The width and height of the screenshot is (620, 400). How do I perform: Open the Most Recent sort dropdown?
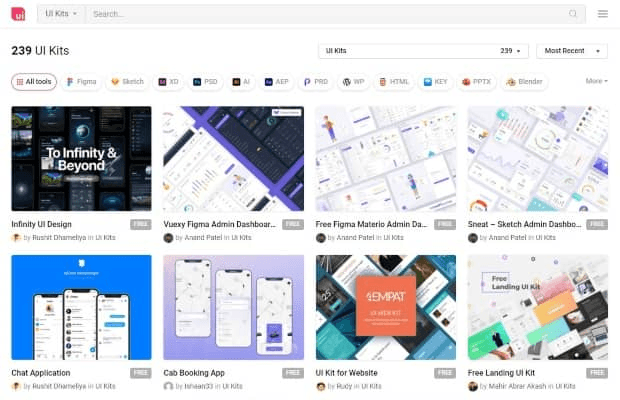pos(572,51)
